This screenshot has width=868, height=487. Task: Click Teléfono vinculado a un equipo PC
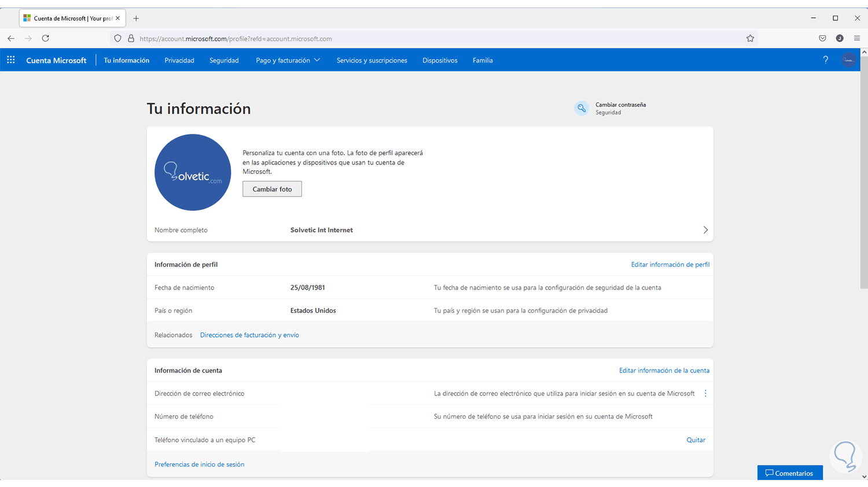(205, 440)
